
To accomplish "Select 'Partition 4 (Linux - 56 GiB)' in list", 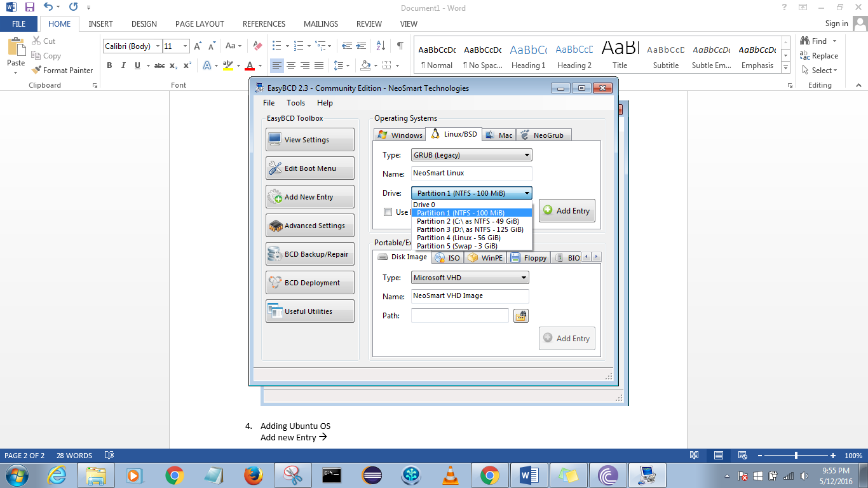I will pyautogui.click(x=471, y=238).
